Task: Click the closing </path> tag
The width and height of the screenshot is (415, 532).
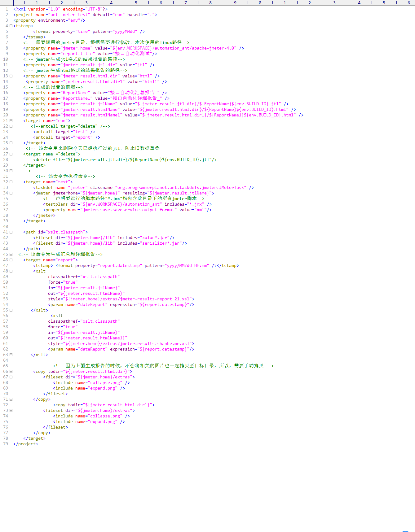Action: [32, 249]
